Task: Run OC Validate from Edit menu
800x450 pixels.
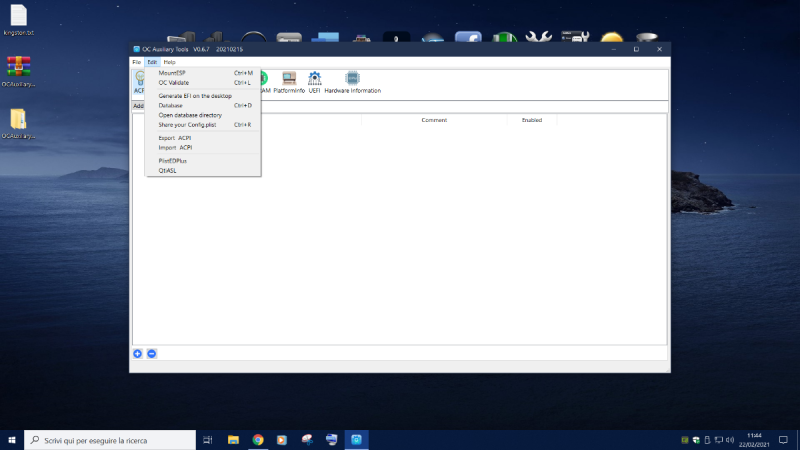Action: (x=203, y=83)
